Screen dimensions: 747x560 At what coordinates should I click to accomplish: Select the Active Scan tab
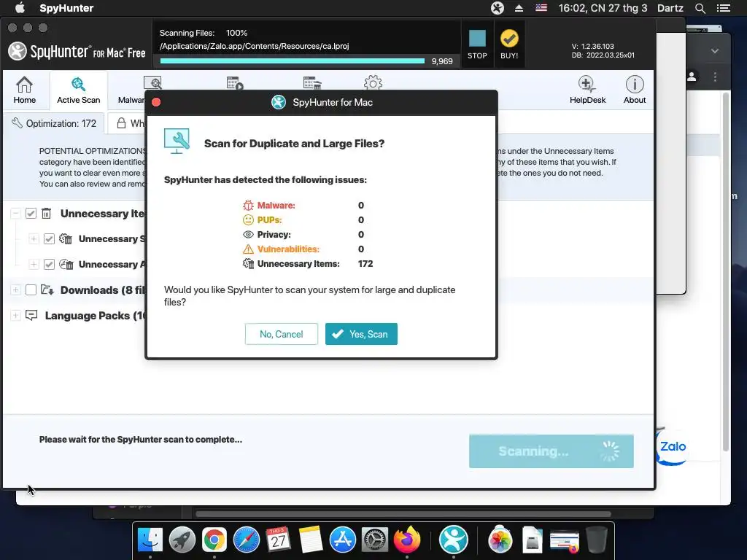[x=79, y=90]
